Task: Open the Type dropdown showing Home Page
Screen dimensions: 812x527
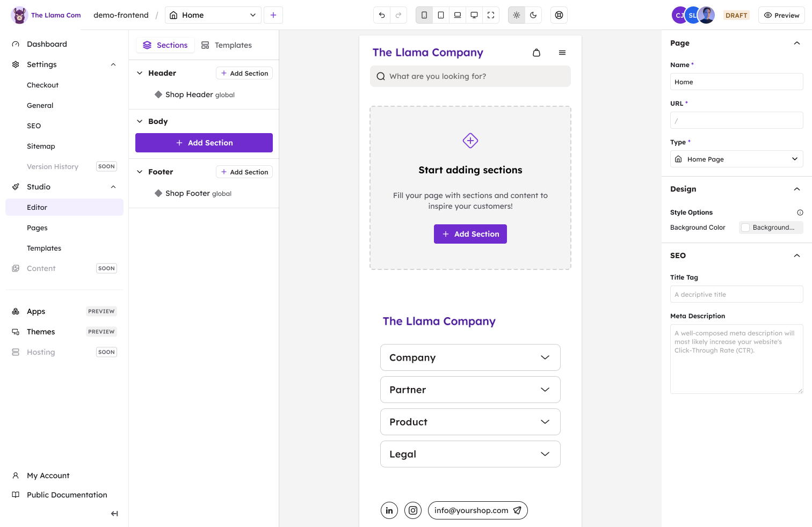Action: (x=736, y=159)
